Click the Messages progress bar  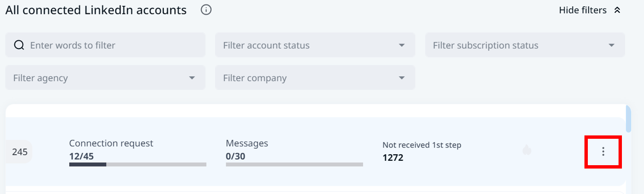(294, 164)
